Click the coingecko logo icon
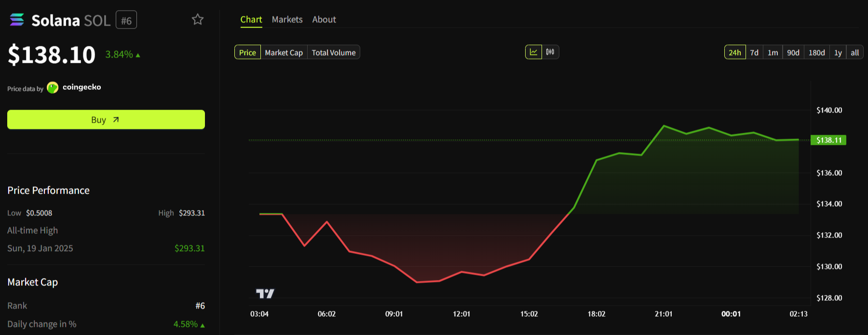Screen dimensions: 868x335 click(53, 87)
